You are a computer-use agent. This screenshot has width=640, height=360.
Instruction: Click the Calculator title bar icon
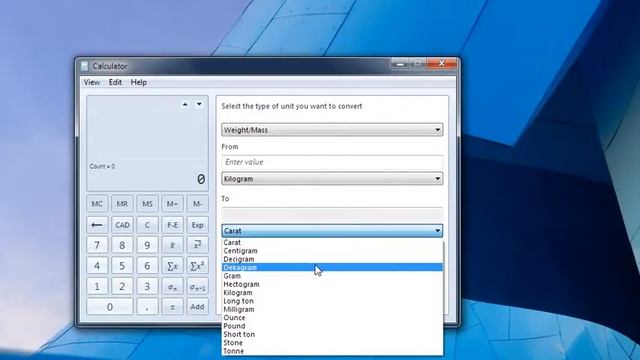(x=84, y=66)
